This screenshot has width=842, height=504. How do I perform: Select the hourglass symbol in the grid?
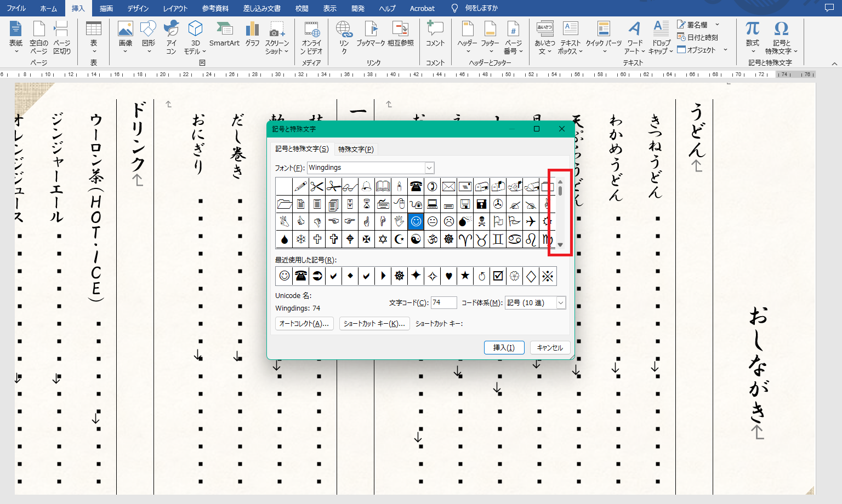coord(366,204)
